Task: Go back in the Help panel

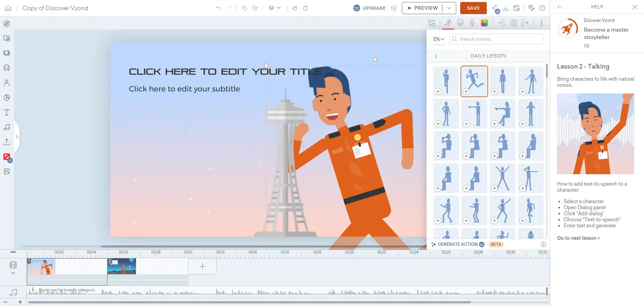Action: (560, 7)
